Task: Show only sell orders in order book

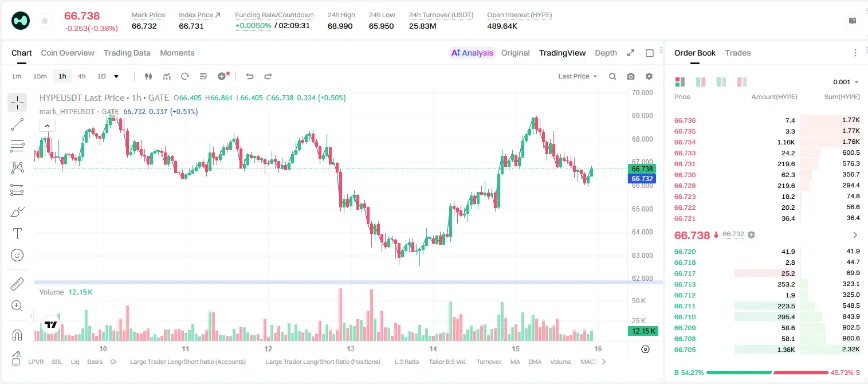Action: [742, 82]
